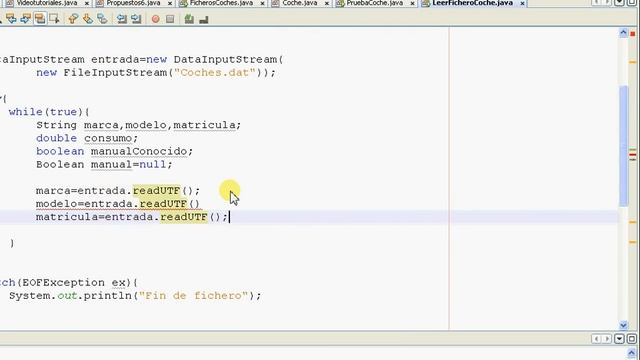640x360 pixels.
Task: Click the 'boolean manualConocido;' declaration
Action: (114, 151)
